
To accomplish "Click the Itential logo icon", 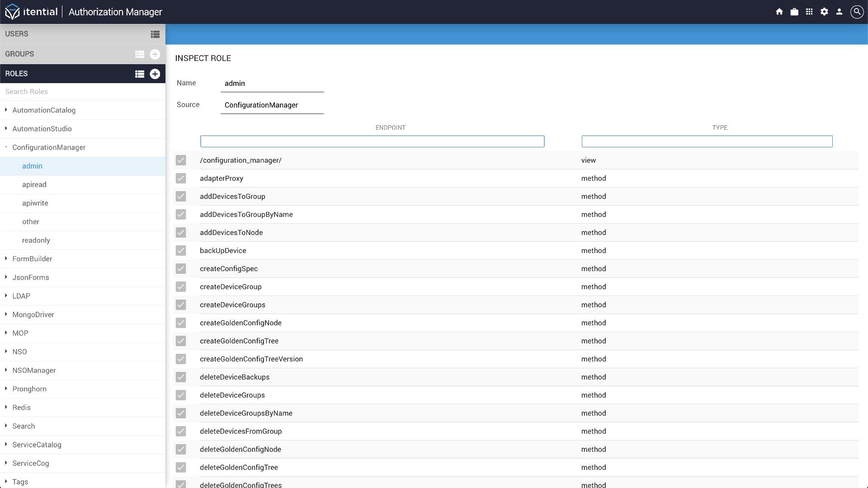I will 12,12.
